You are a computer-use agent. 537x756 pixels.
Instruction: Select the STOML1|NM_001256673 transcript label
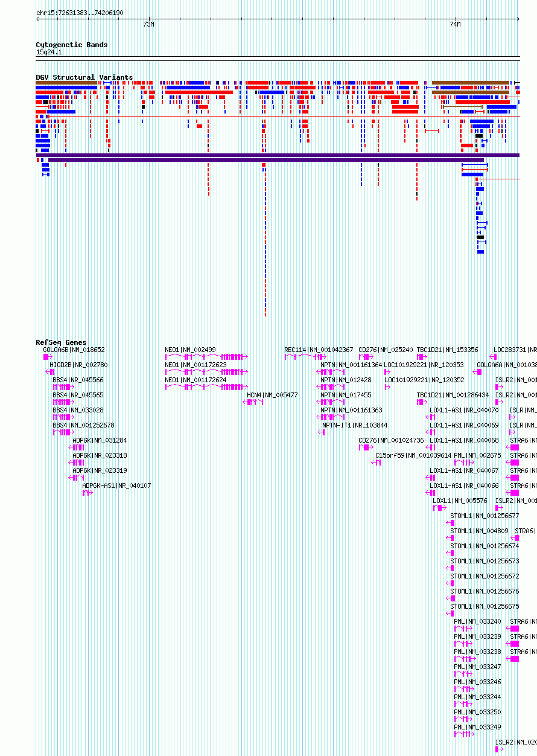click(485, 561)
